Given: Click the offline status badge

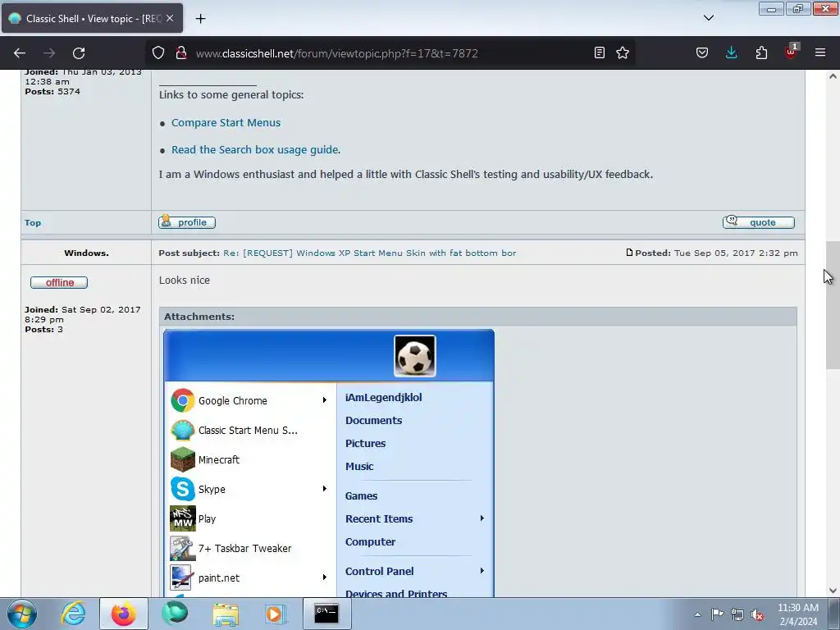Looking at the screenshot, I should [59, 282].
